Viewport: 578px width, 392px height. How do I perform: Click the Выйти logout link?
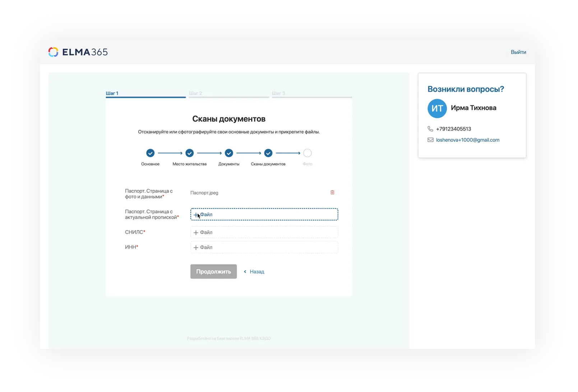518,52
